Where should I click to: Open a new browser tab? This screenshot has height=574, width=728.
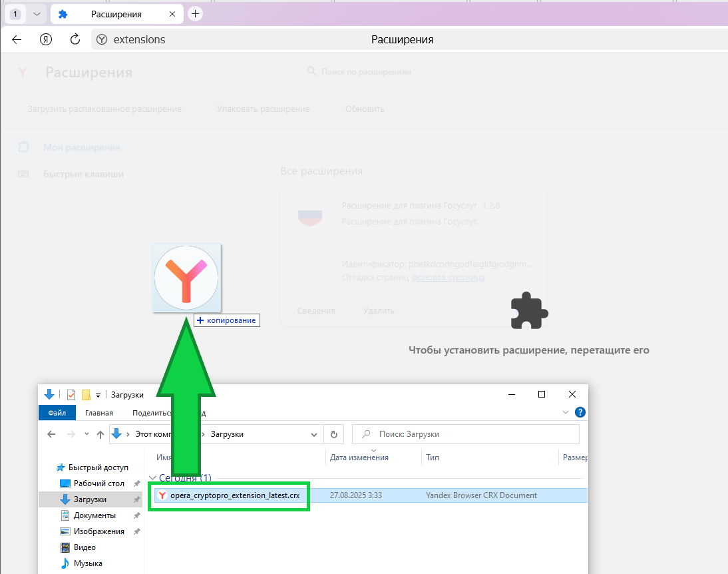coord(195,14)
